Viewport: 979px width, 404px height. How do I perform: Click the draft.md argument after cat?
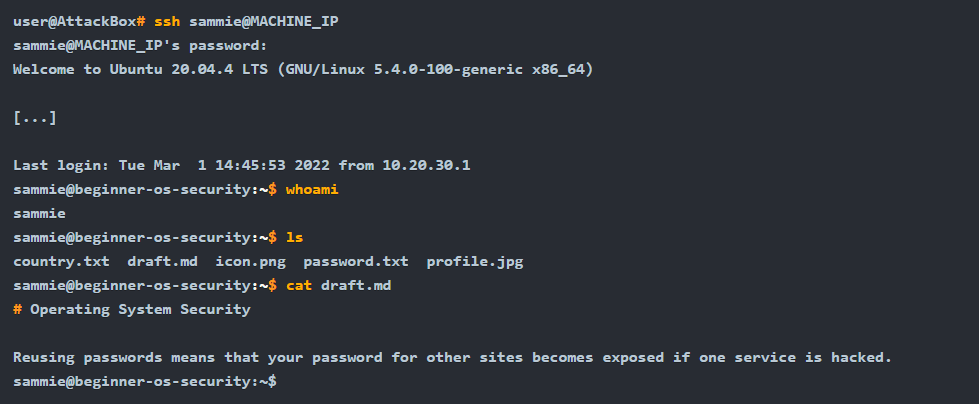356,285
